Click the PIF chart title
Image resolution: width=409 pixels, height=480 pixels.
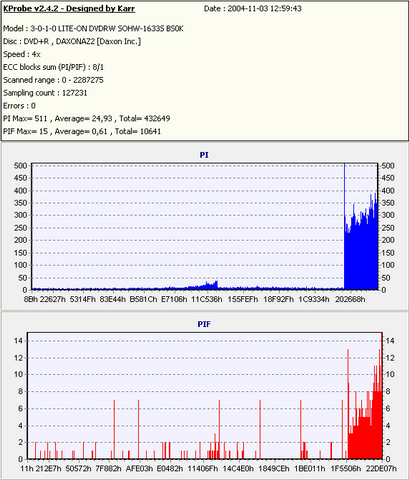(204, 324)
